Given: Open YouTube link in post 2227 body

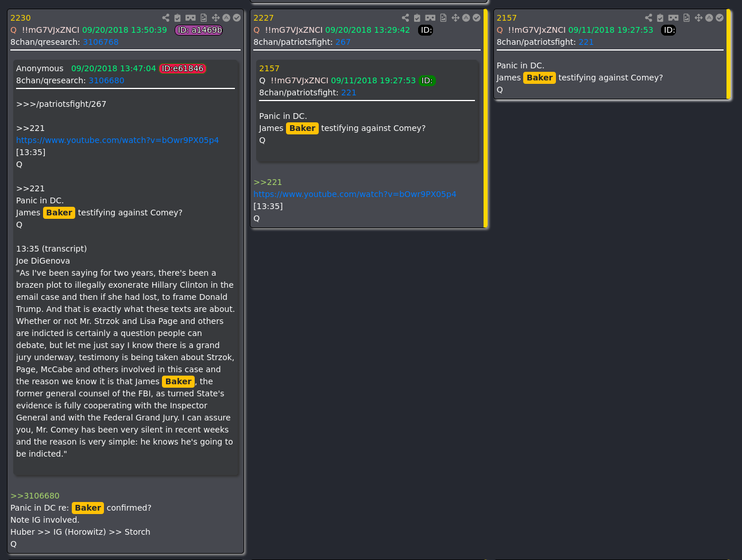Looking at the screenshot, I should pos(355,194).
